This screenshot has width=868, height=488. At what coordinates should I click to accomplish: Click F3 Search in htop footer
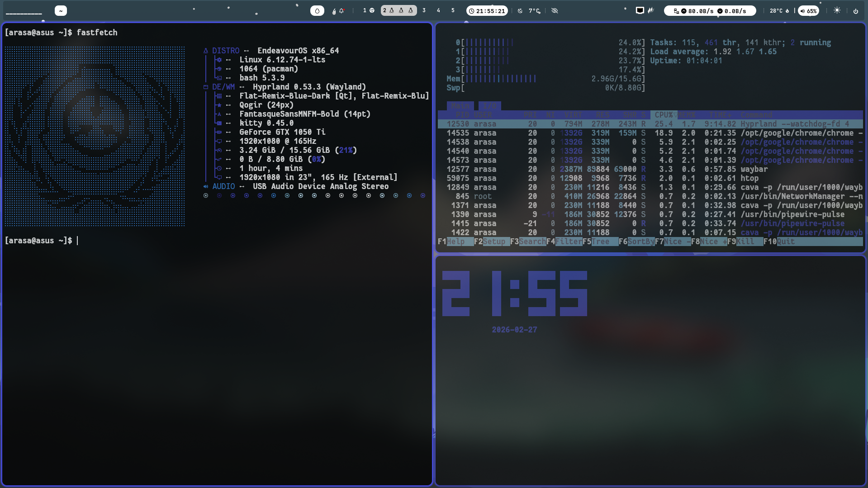(528, 242)
